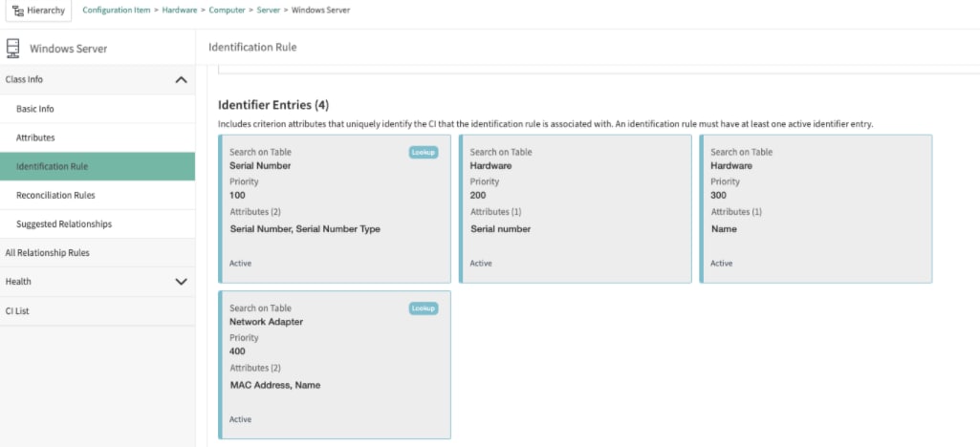Open Configuration Item breadcrumb link
980x447 pixels.
(117, 11)
